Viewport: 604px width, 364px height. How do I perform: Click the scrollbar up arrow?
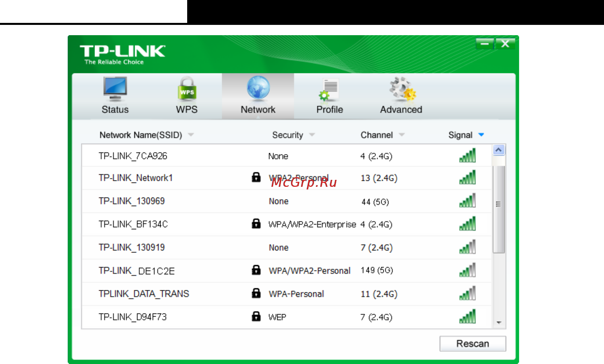(x=498, y=150)
